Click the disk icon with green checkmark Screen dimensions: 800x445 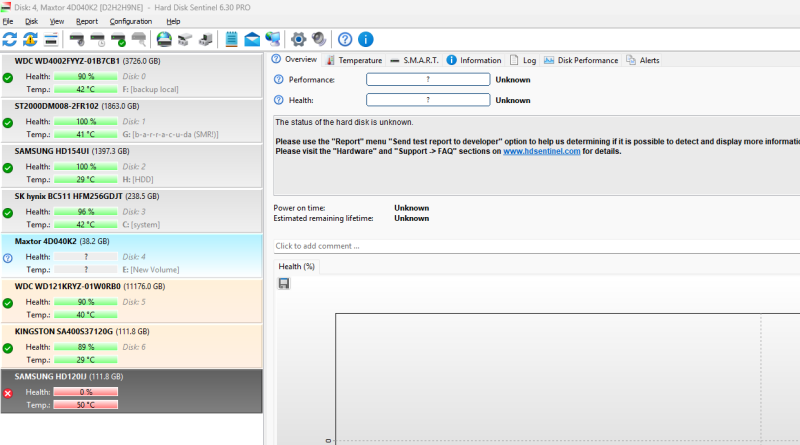118,39
